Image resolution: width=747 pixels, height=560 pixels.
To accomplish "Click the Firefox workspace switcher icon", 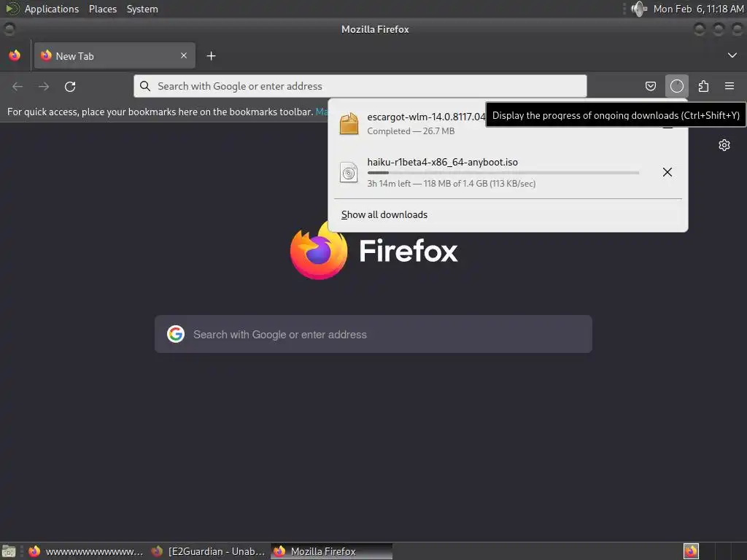I will coord(691,551).
